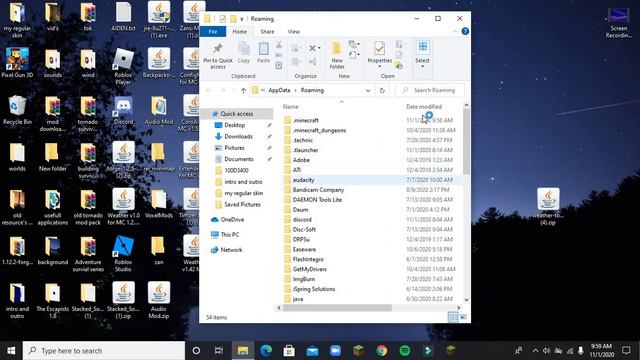Expand the address bar history dropdown
The image size is (640, 360).
click(x=368, y=90)
